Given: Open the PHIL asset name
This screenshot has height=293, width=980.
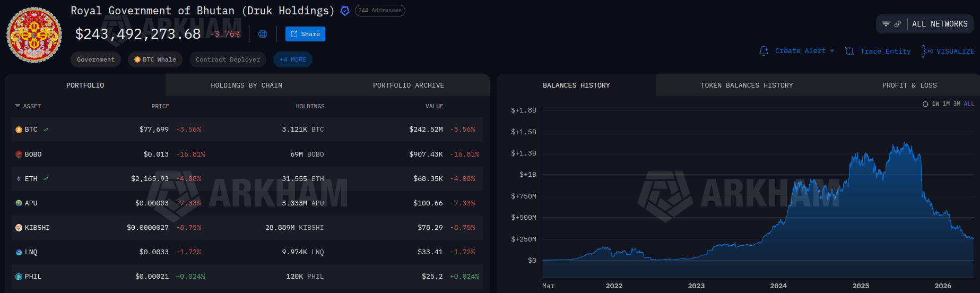Looking at the screenshot, I should tap(33, 277).
